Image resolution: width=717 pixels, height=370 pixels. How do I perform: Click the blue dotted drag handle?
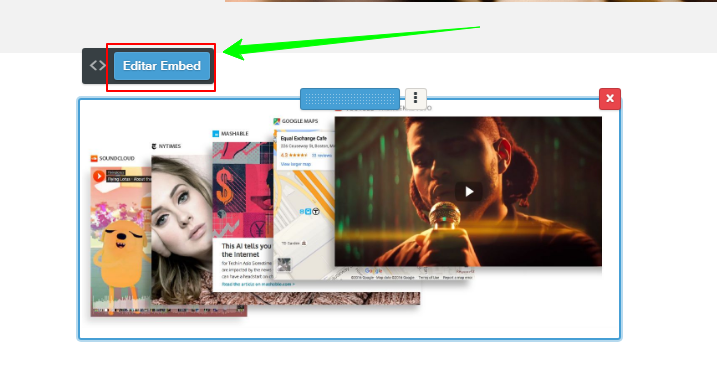(350, 99)
